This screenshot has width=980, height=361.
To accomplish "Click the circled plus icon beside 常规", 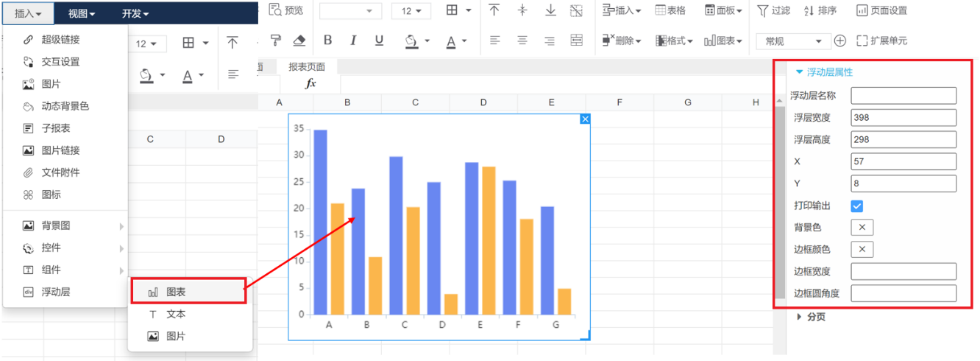I will (840, 41).
